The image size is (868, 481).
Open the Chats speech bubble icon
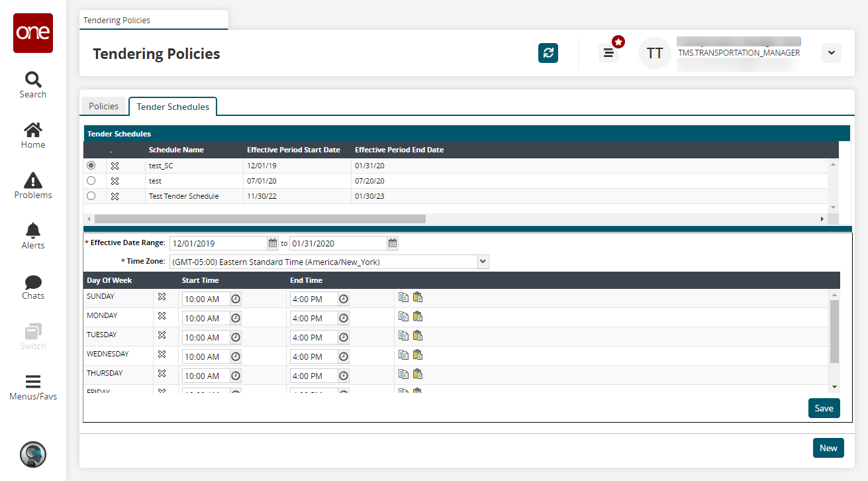[x=32, y=286]
